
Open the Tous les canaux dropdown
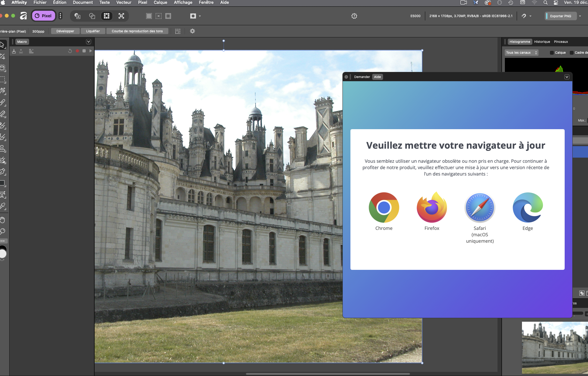pyautogui.click(x=521, y=53)
